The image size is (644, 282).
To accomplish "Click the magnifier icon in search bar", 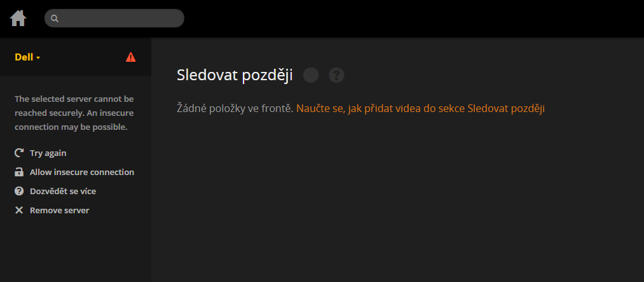I will (55, 18).
